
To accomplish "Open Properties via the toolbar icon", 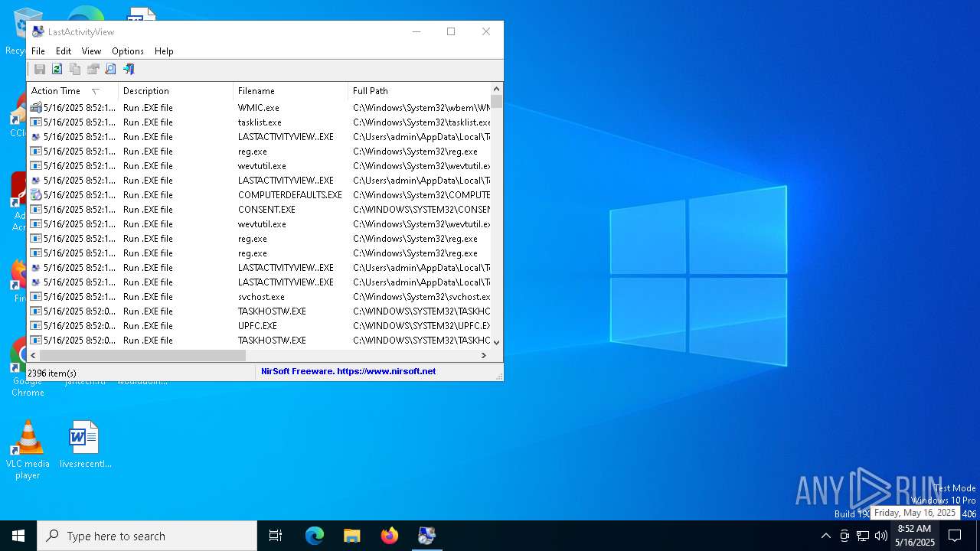I will [x=93, y=69].
